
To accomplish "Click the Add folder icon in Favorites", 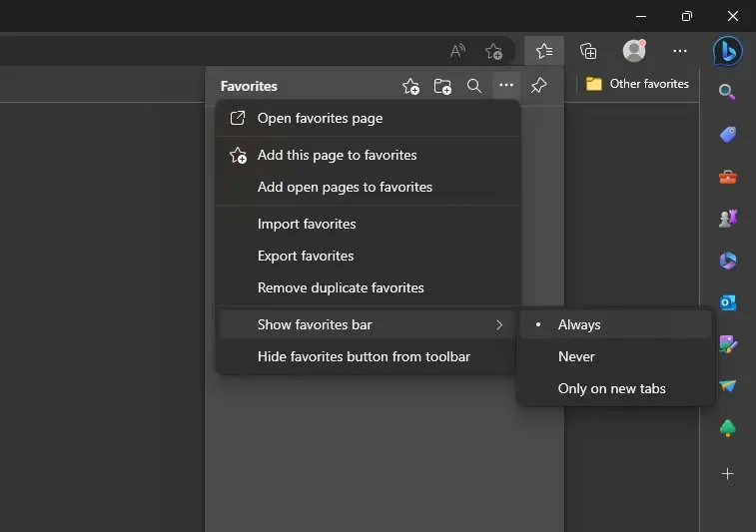I will click(x=442, y=86).
